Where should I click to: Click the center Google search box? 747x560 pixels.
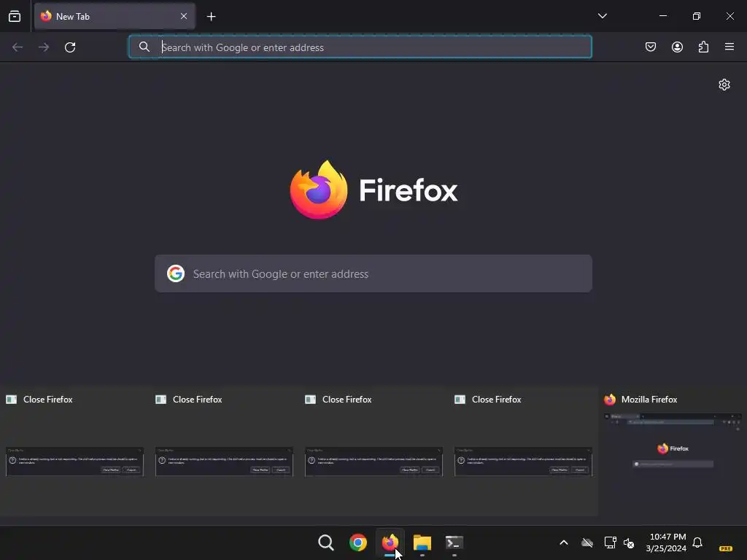click(x=373, y=274)
